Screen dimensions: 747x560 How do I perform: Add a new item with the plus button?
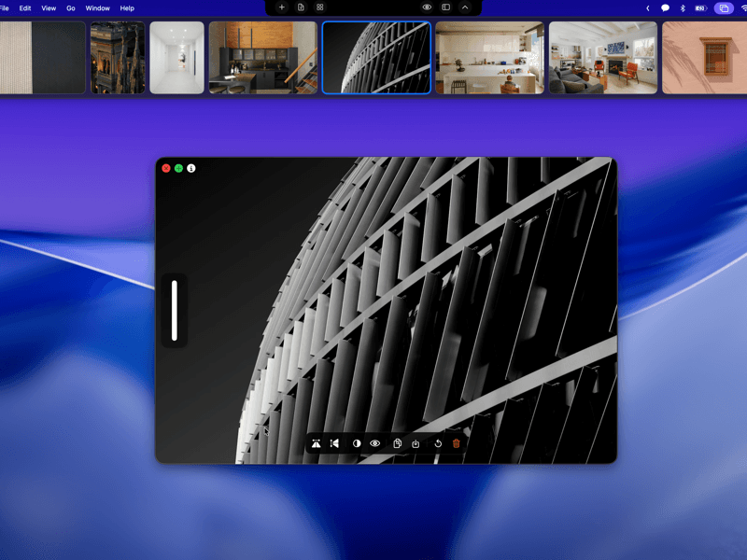coord(281,7)
